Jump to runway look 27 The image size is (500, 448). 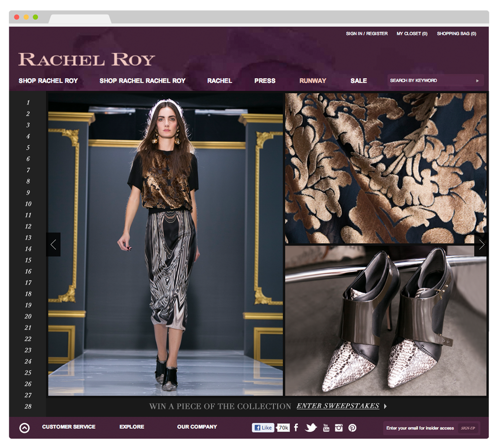pos(28,395)
